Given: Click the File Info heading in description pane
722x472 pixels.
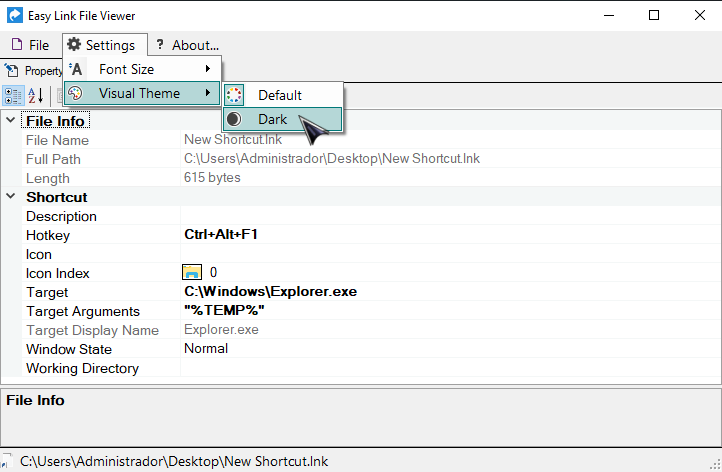Looking at the screenshot, I should pyautogui.click(x=35, y=400).
